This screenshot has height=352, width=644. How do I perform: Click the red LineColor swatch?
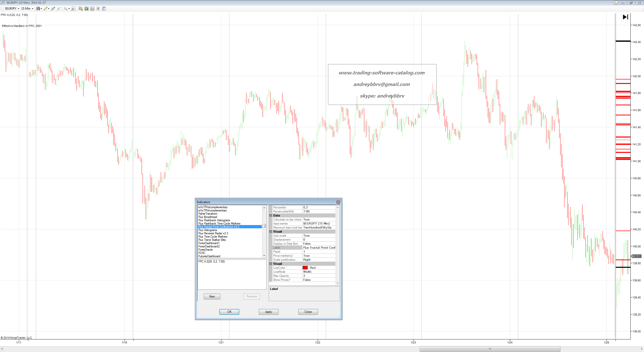[305, 268]
